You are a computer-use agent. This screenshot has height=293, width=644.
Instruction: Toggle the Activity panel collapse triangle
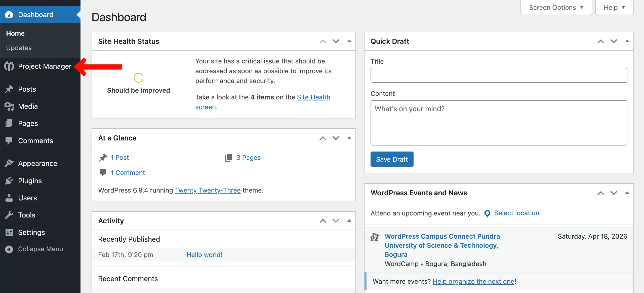click(x=349, y=221)
